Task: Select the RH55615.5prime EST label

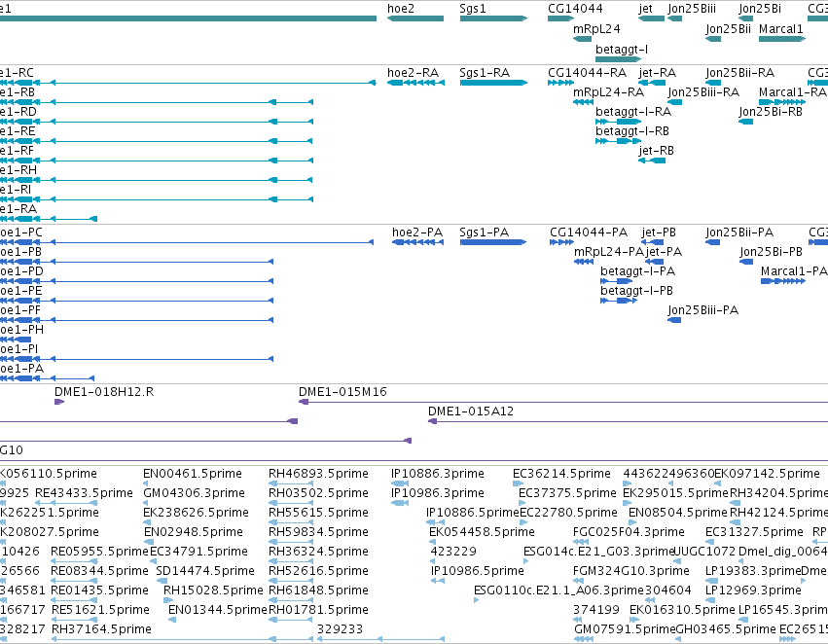Action: pyautogui.click(x=318, y=513)
